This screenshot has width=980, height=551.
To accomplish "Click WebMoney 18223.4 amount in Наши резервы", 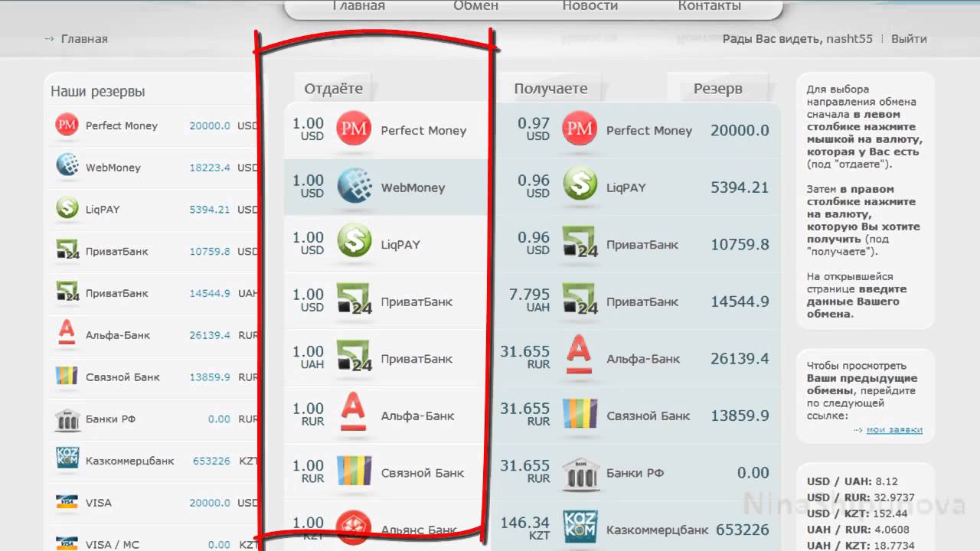I will [x=210, y=168].
